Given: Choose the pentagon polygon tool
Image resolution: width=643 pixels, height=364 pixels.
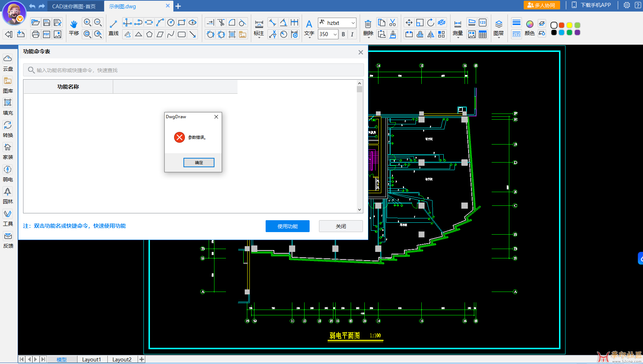Looking at the screenshot, I should tap(149, 34).
